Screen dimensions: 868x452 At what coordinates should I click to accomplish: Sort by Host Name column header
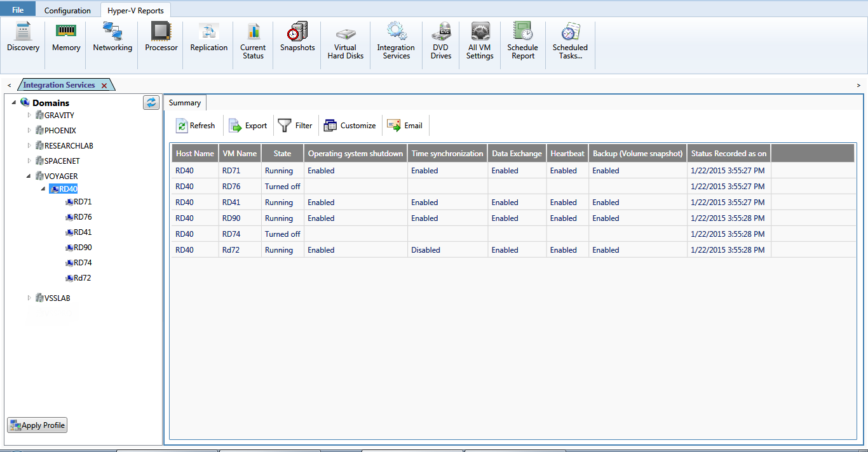pos(195,153)
